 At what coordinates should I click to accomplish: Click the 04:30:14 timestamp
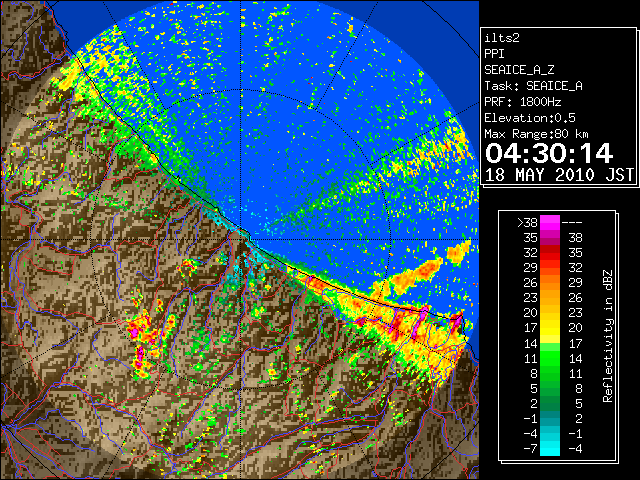[549, 153]
